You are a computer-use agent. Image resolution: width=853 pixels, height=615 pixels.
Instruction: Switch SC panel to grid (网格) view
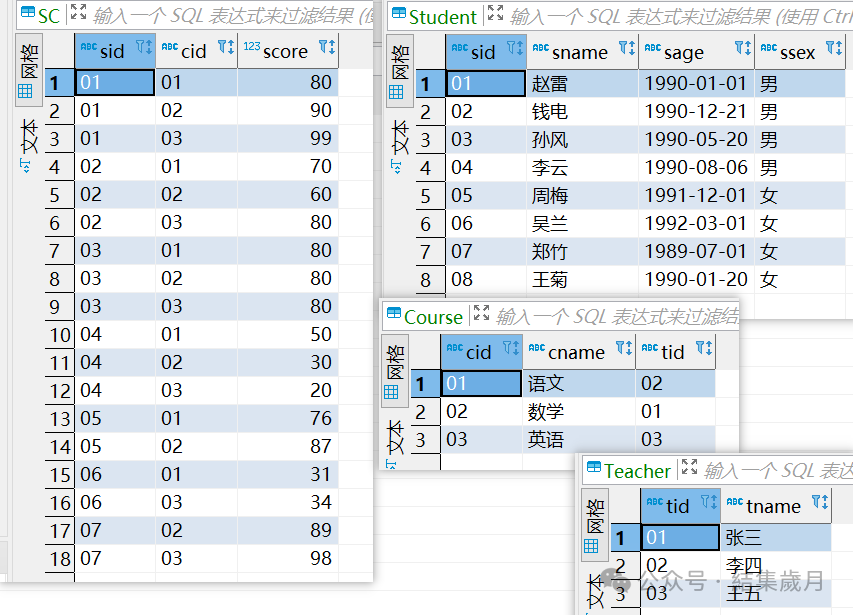click(28, 70)
